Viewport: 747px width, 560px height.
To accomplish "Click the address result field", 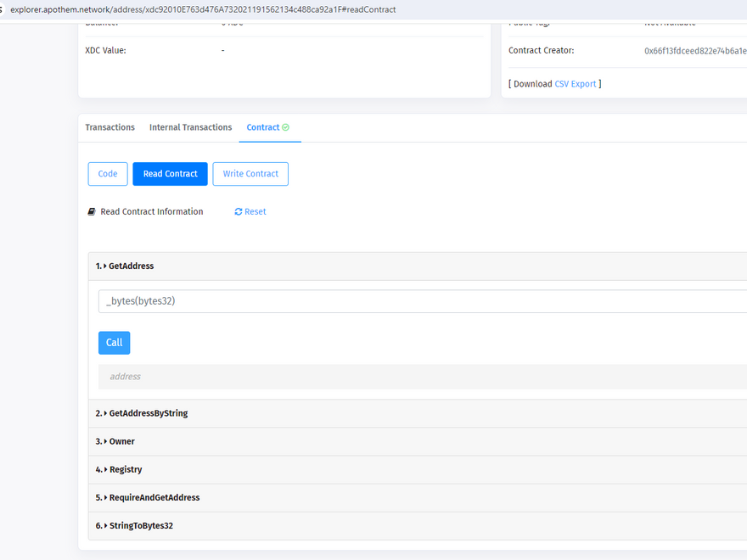I will [x=424, y=377].
